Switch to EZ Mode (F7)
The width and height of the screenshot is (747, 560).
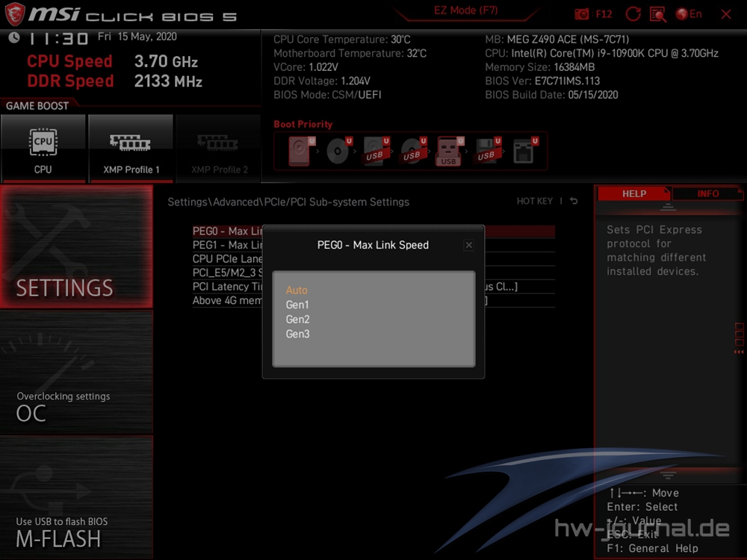point(465,11)
